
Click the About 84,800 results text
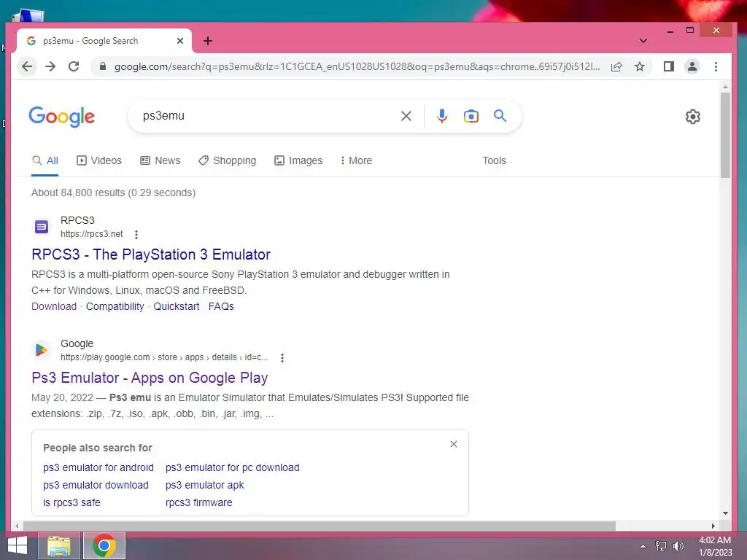113,192
